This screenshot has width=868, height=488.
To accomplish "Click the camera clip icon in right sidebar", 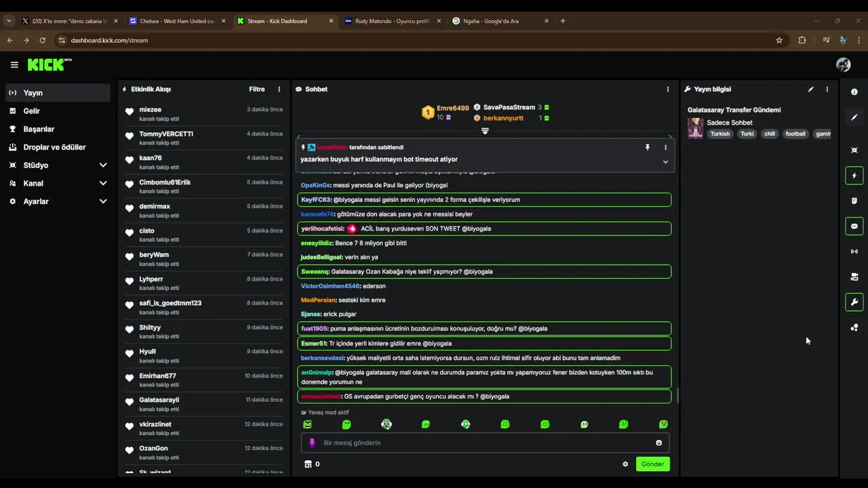I will pyautogui.click(x=854, y=277).
